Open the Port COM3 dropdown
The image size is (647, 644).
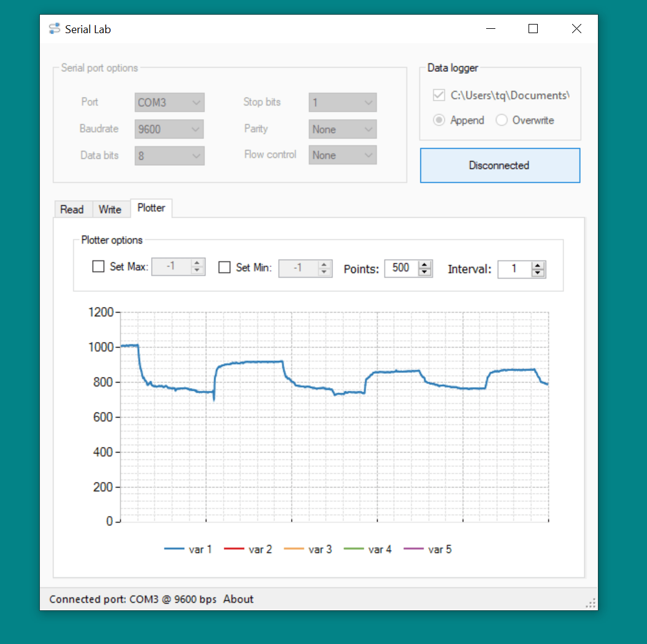click(x=169, y=103)
